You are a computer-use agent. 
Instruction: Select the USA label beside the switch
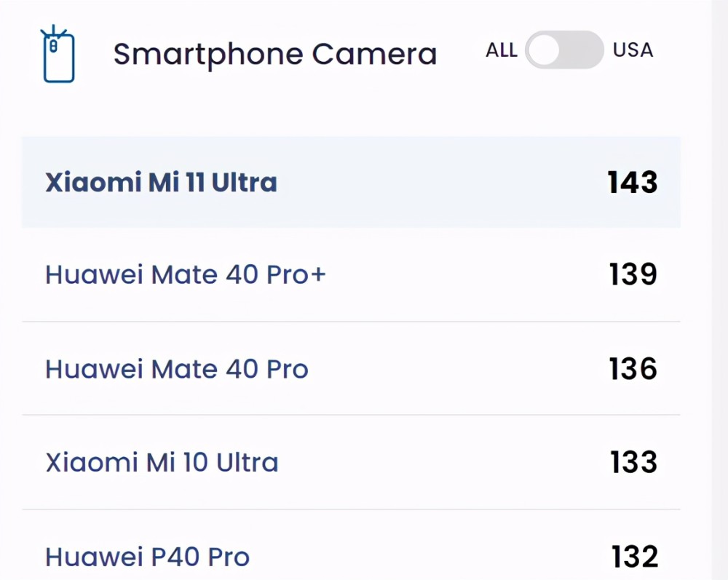pyautogui.click(x=633, y=50)
